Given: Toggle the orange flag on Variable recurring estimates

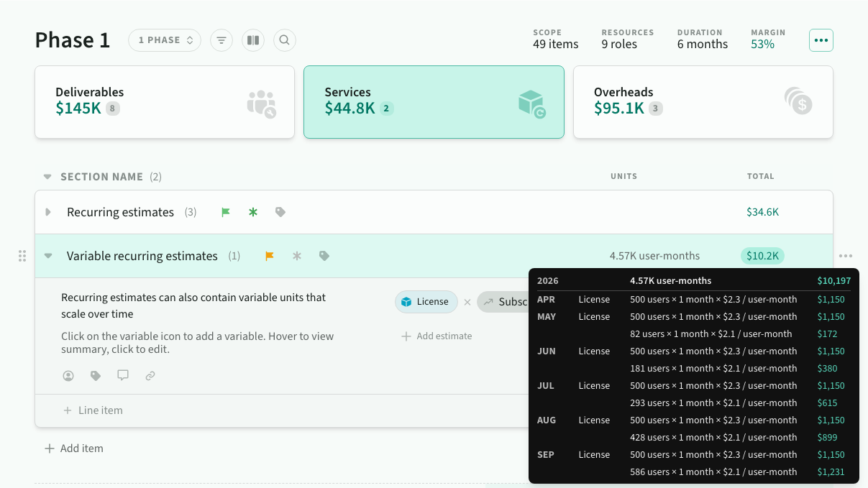Looking at the screenshot, I should click(x=270, y=256).
